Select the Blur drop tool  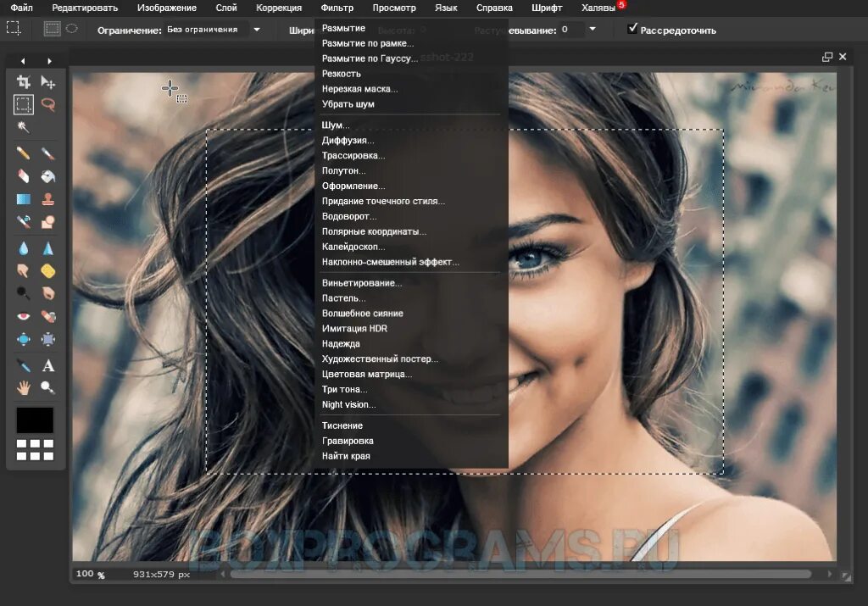23,248
